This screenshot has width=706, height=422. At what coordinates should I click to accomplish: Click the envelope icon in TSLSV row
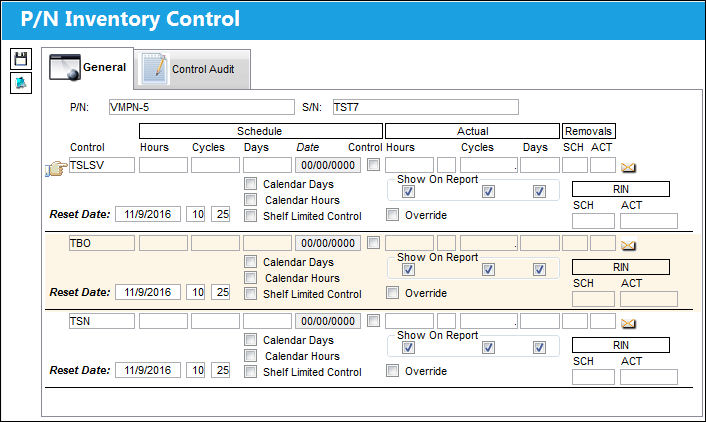pos(628,168)
